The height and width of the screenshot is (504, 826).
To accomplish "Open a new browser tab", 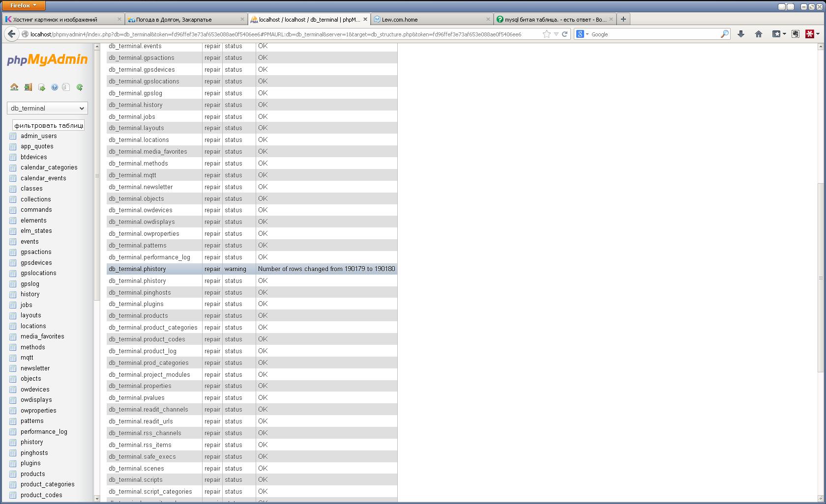I will pyautogui.click(x=623, y=19).
